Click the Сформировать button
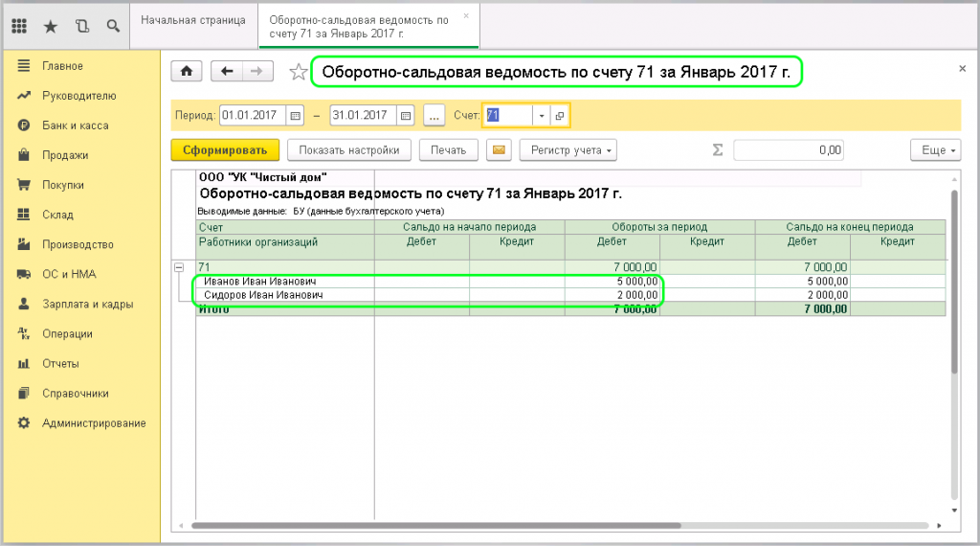980x546 pixels. [x=225, y=150]
